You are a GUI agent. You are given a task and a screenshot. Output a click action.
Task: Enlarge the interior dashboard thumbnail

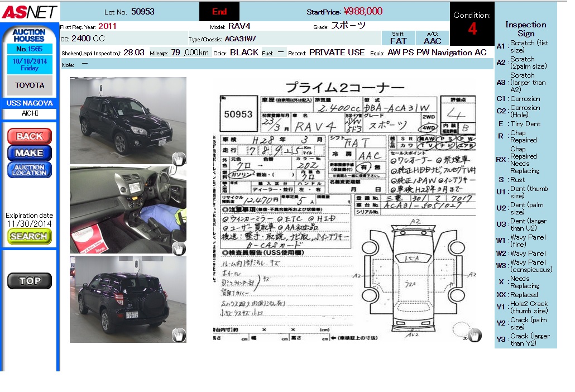tap(128, 209)
